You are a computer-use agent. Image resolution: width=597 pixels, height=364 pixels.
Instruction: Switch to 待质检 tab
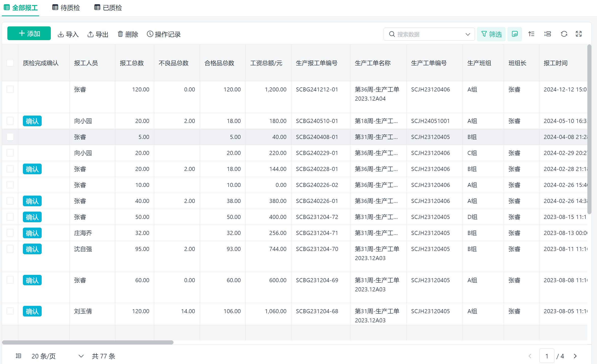pos(66,8)
